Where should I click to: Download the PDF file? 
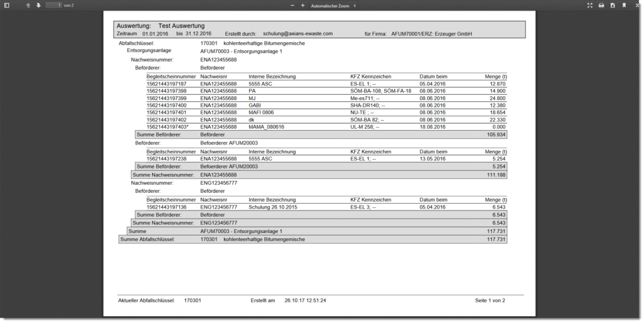tap(613, 5)
